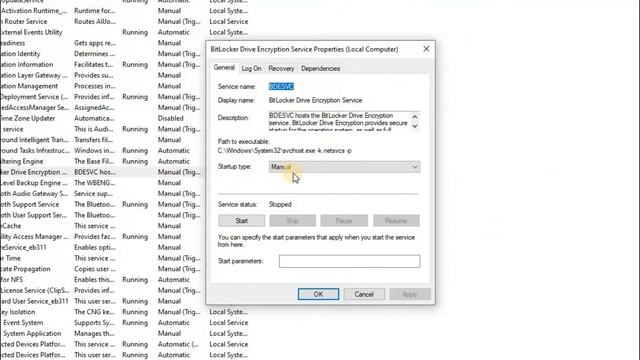Select the 'Level Backup Engine' service row

coord(103,183)
